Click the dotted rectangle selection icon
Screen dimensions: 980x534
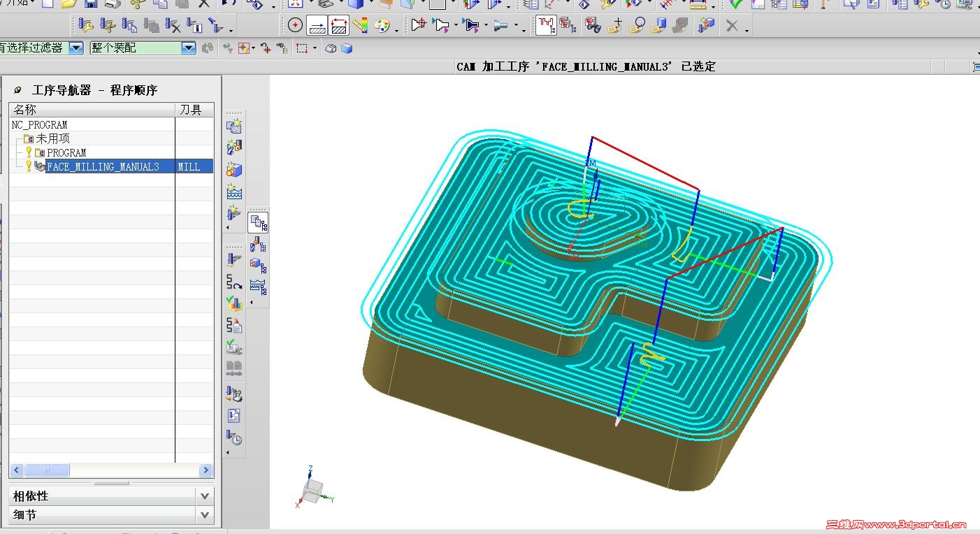302,48
